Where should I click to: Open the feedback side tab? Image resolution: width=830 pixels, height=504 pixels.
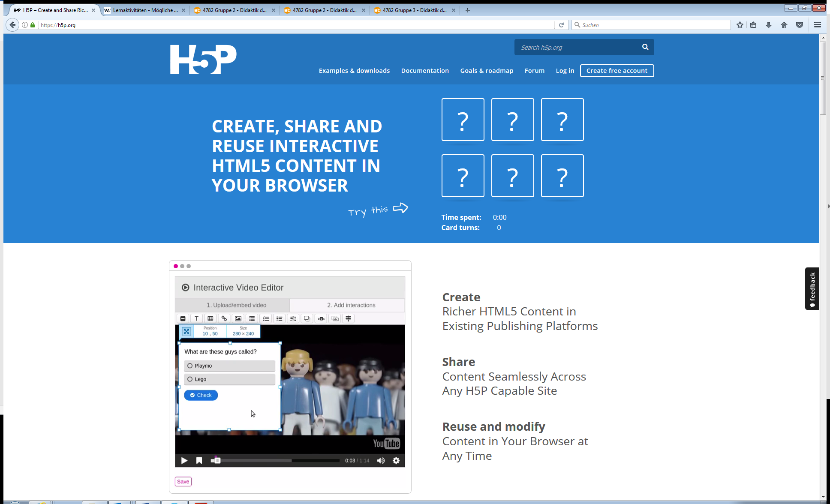coord(812,289)
